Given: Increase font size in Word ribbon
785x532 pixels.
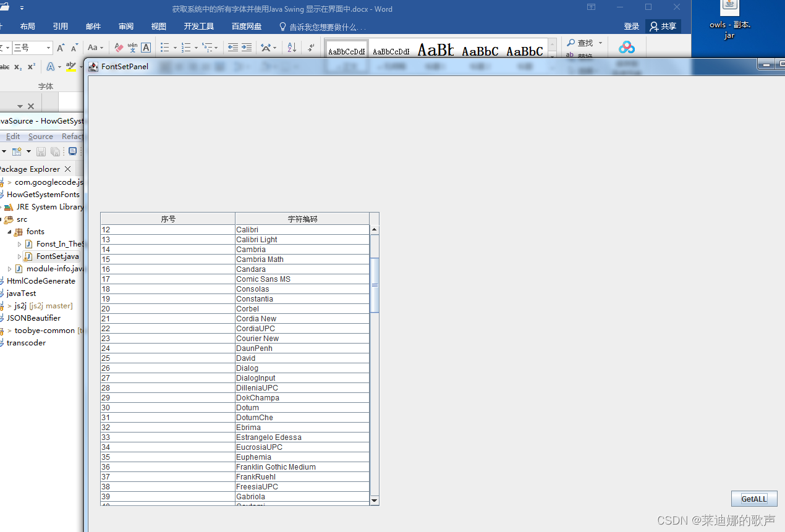Looking at the screenshot, I should (x=61, y=48).
